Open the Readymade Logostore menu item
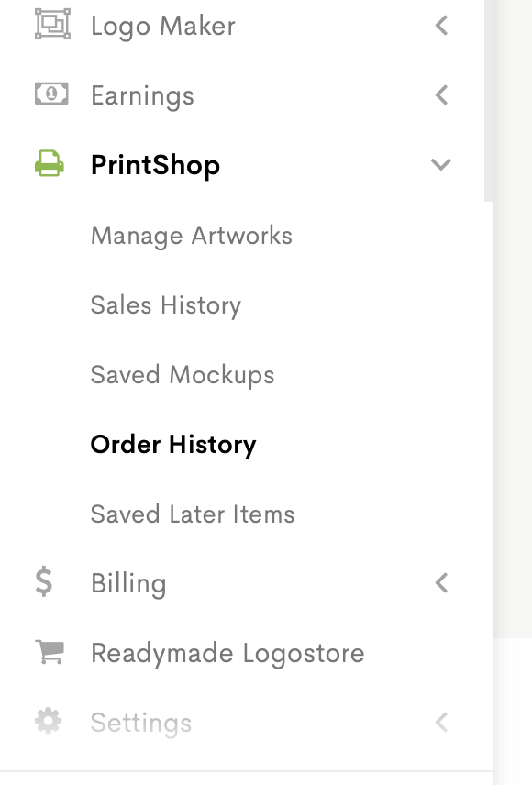The width and height of the screenshot is (532, 785). (227, 653)
